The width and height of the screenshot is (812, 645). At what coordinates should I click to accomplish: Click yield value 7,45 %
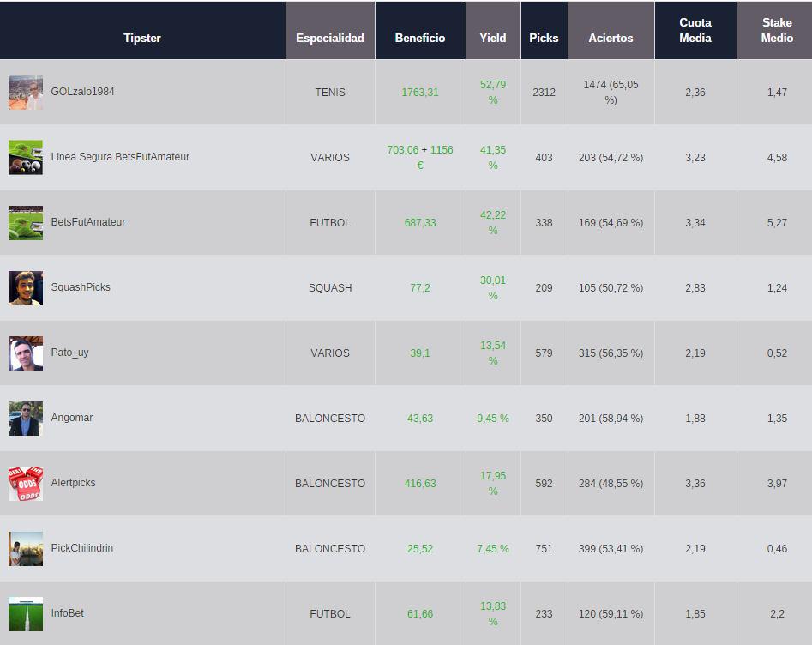click(493, 549)
